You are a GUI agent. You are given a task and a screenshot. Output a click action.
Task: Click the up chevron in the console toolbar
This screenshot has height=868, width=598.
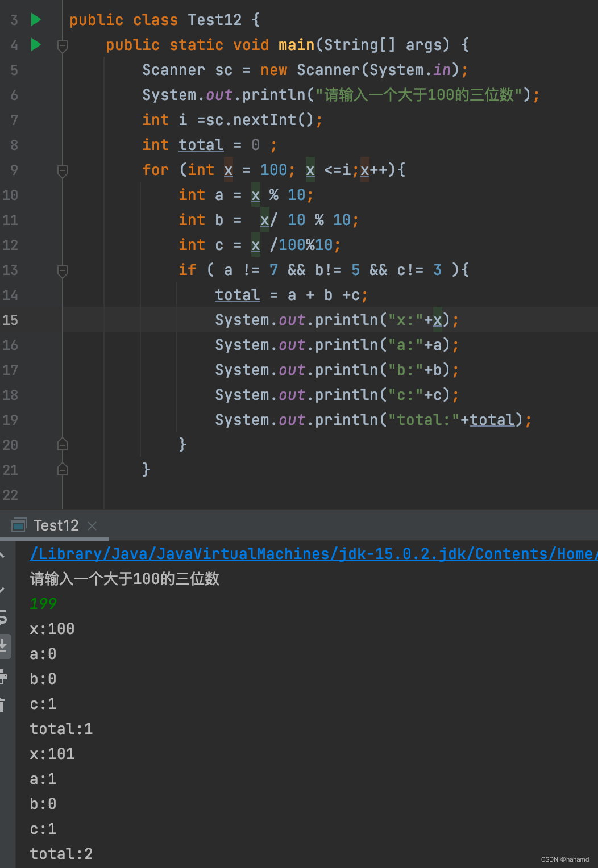(x=3, y=555)
